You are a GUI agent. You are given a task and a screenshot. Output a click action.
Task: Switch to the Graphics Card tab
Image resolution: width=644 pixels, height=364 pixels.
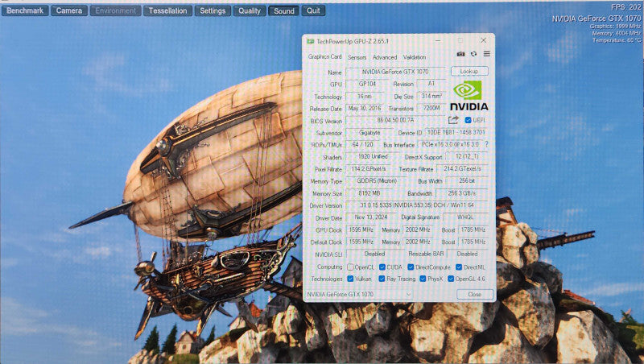pos(325,56)
